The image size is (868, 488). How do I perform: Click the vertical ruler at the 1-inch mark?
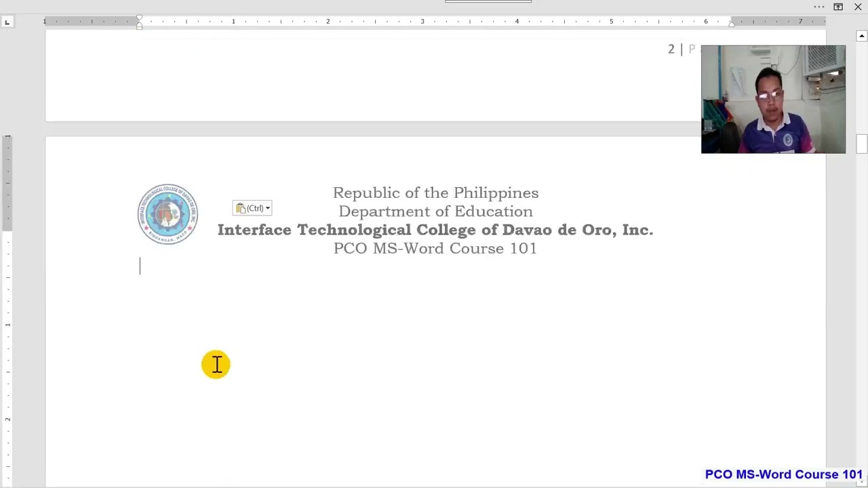pyautogui.click(x=7, y=325)
